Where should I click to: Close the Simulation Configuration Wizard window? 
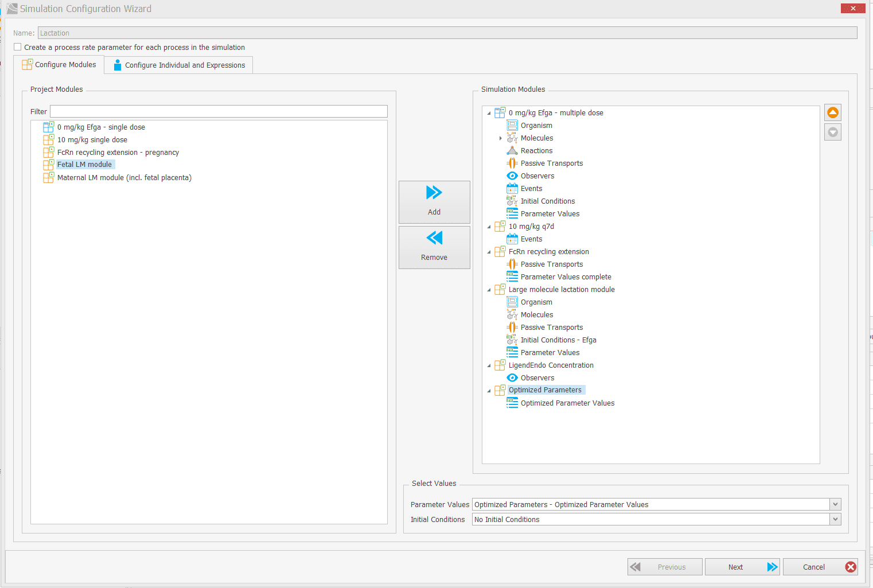tap(853, 8)
